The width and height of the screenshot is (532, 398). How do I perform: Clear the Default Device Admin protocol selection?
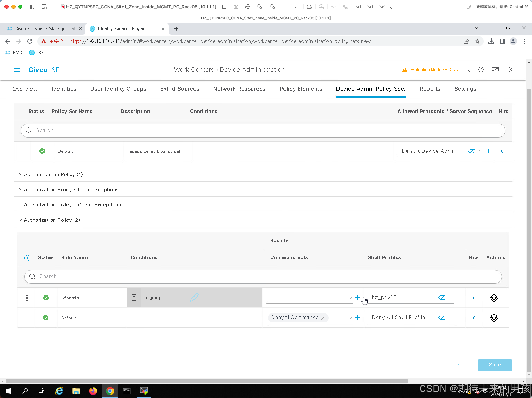click(471, 151)
